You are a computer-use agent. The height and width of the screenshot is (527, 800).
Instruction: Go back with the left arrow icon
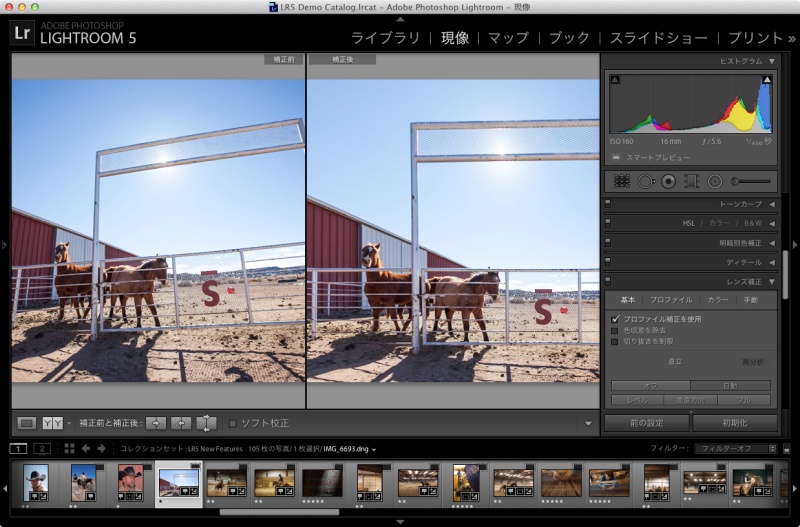pyautogui.click(x=86, y=448)
